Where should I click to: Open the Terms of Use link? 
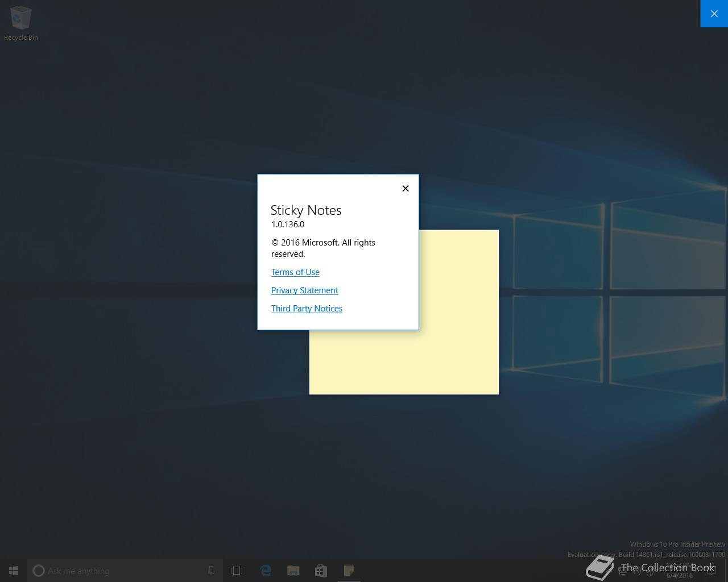click(x=295, y=272)
